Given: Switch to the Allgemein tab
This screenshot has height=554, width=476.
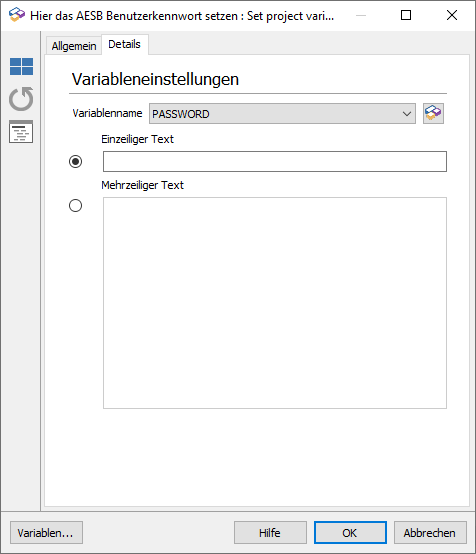Looking at the screenshot, I should [x=74, y=46].
